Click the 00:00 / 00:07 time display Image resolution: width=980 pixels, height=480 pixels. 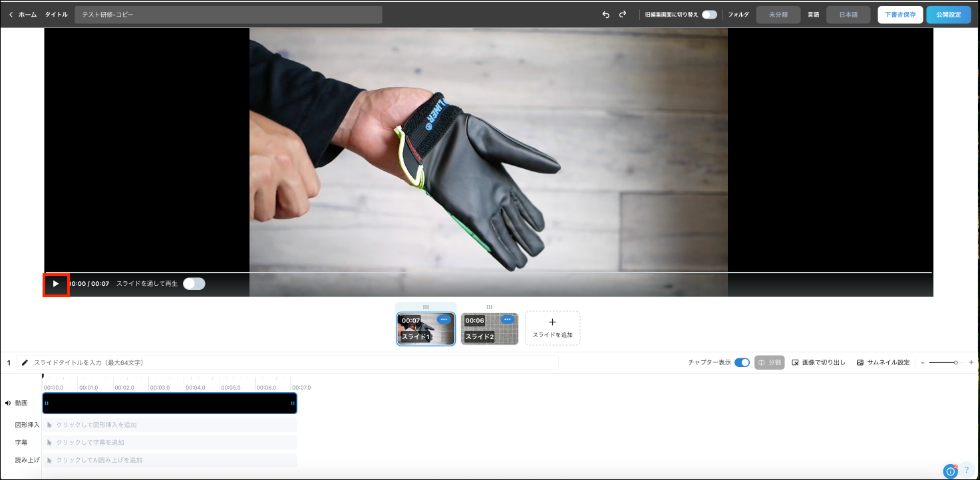click(89, 284)
